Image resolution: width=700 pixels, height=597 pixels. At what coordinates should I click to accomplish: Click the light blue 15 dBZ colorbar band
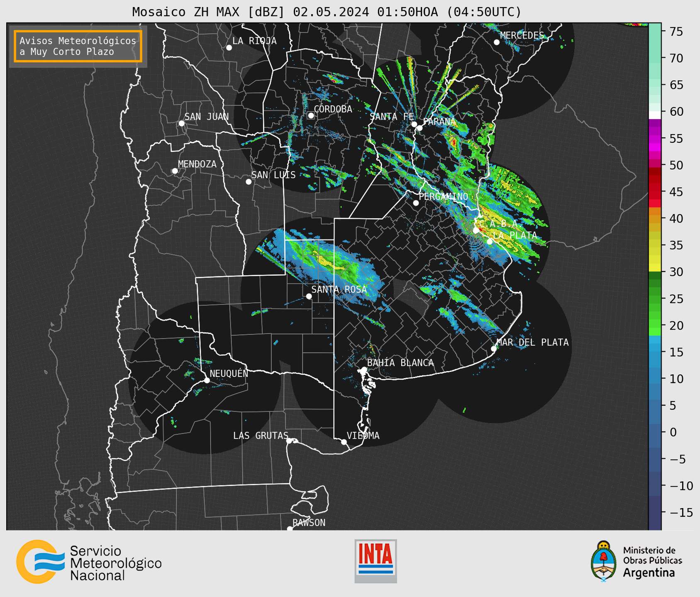click(x=654, y=352)
